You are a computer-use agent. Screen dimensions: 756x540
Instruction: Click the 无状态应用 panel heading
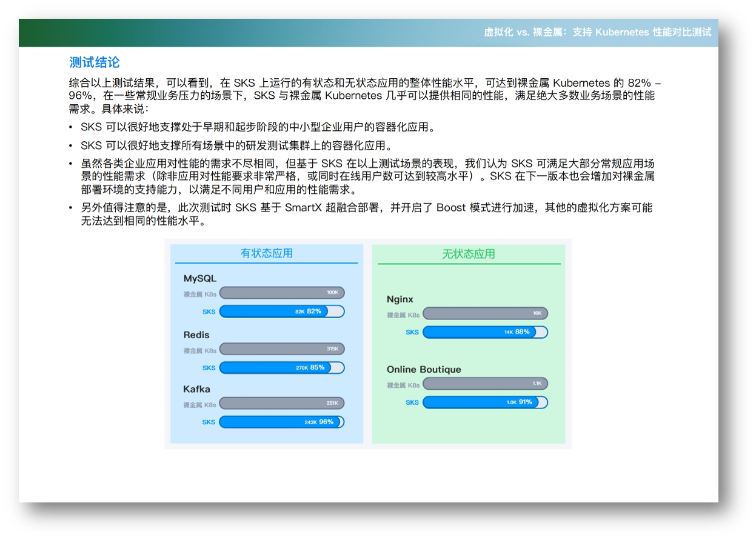point(469,254)
